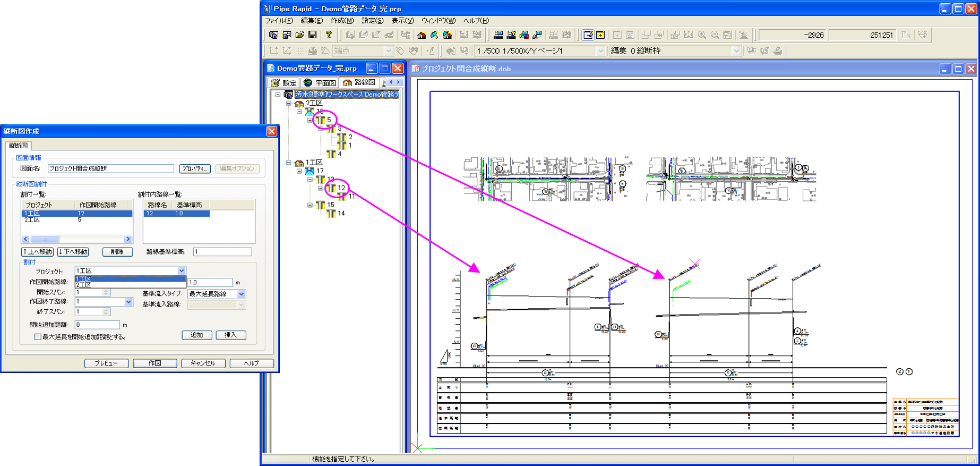Click the yellow window plus toolbar icon

point(600,35)
